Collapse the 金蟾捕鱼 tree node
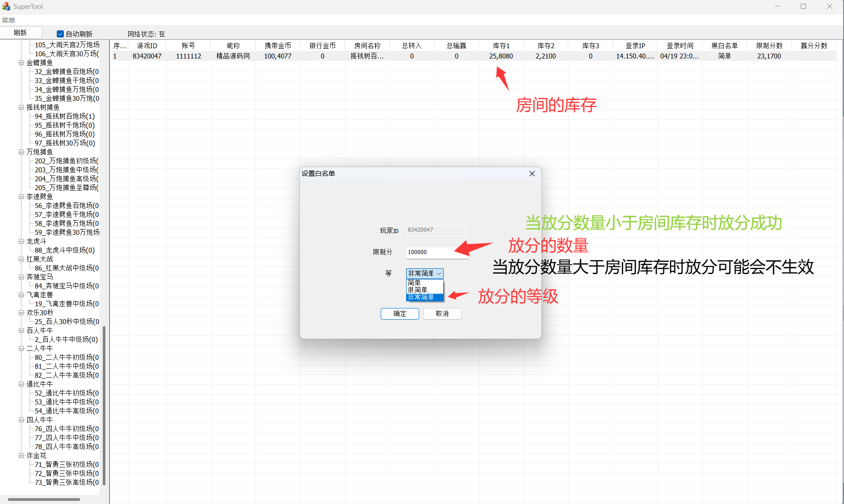 [x=21, y=62]
